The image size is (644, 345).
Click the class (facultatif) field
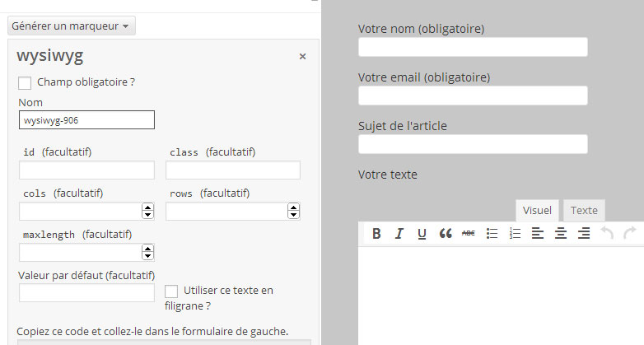pyautogui.click(x=233, y=170)
